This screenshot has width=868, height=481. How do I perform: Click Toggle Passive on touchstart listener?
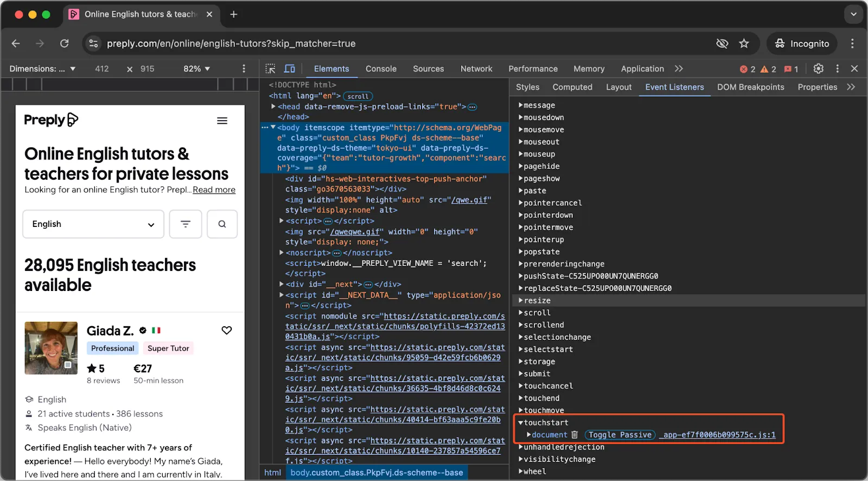pyautogui.click(x=620, y=435)
